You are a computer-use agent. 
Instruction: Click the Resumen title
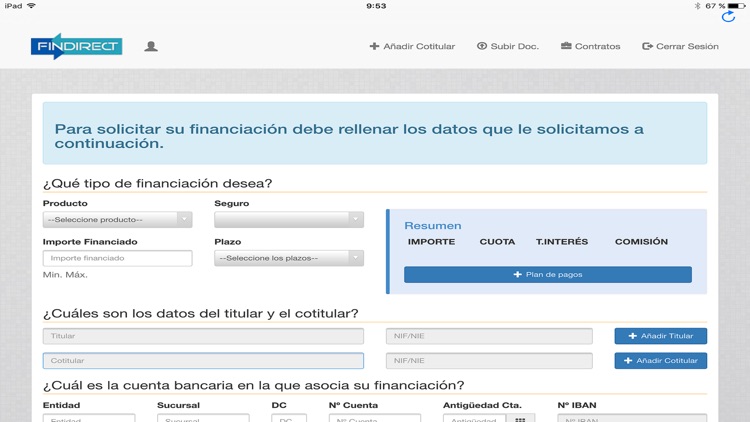[433, 225]
